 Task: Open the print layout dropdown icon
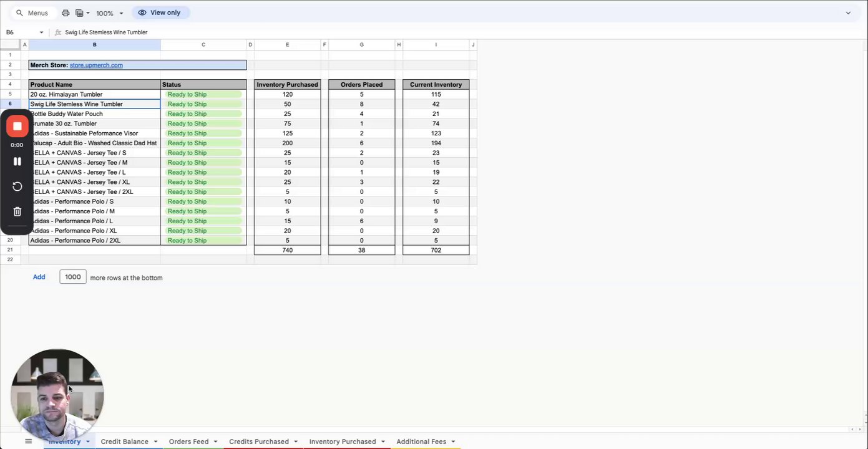82,13
